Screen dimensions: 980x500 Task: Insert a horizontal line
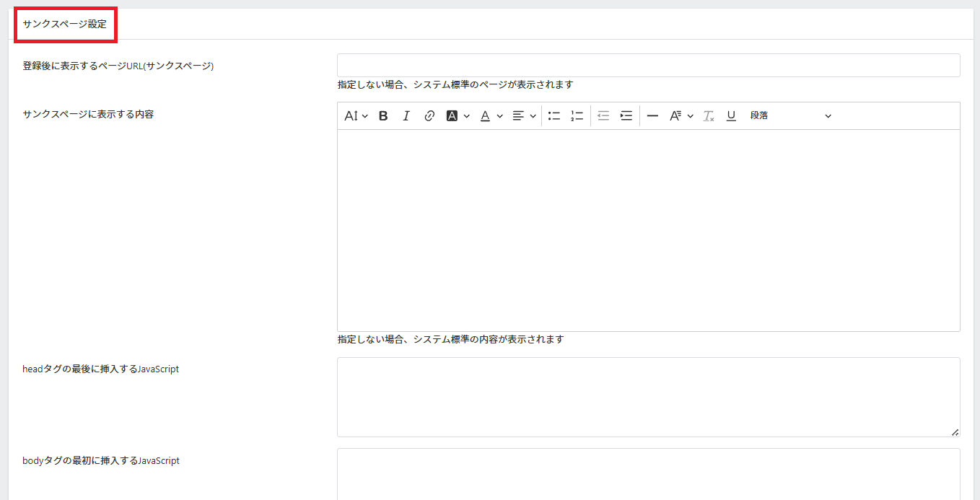[x=652, y=116]
